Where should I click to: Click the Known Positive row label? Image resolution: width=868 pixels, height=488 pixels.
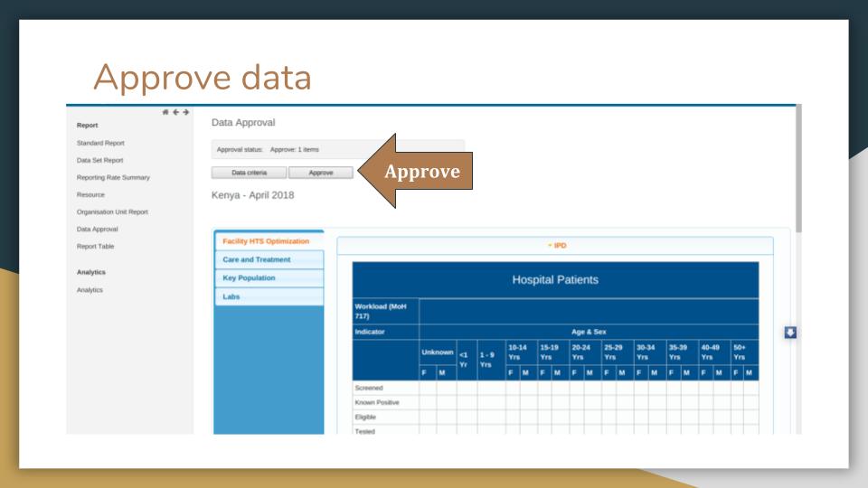376,402
